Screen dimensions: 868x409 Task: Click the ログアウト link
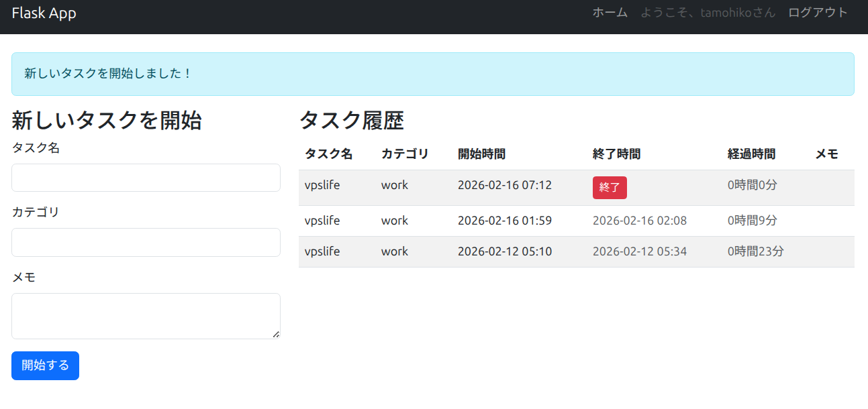(x=818, y=13)
